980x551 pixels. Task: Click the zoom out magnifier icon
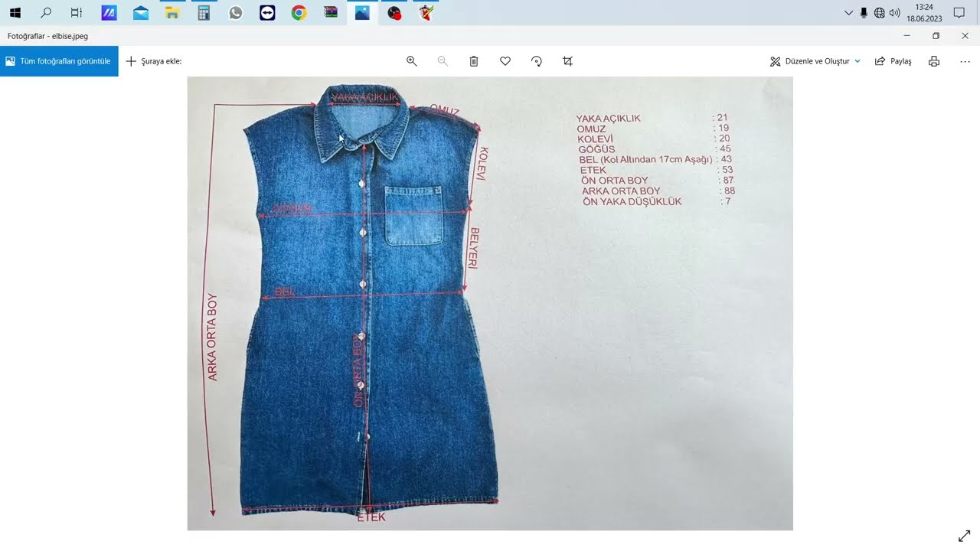pyautogui.click(x=443, y=61)
